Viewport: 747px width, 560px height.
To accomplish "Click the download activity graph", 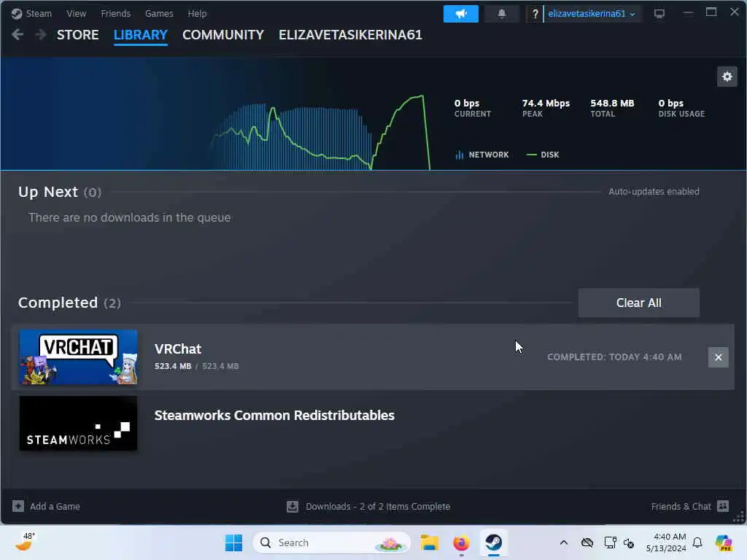I will click(320, 133).
